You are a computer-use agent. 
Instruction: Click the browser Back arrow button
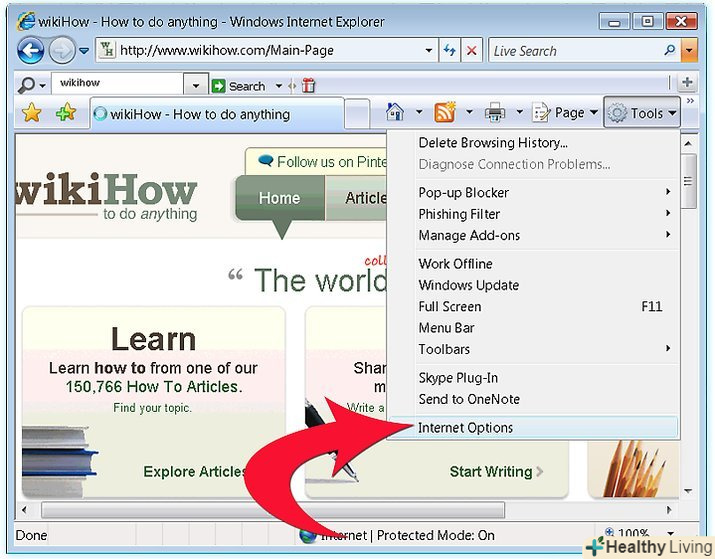point(31,51)
